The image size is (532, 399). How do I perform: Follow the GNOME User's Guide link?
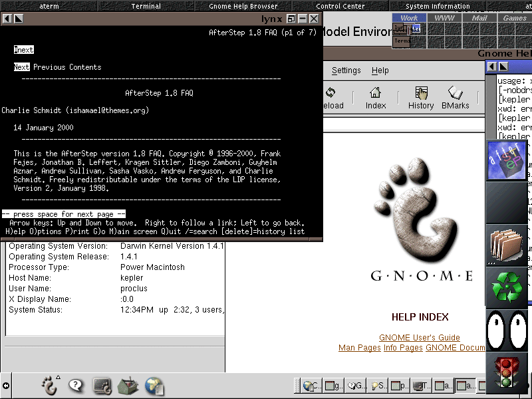pos(420,338)
